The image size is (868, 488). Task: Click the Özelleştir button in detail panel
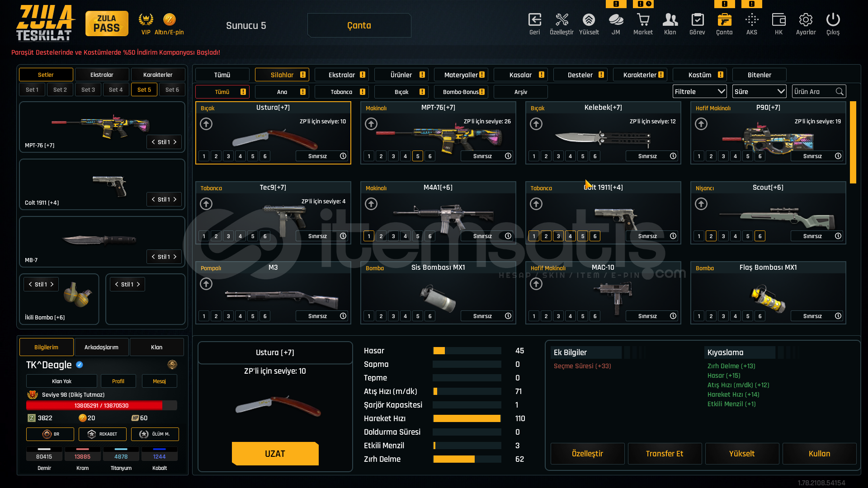tap(587, 454)
